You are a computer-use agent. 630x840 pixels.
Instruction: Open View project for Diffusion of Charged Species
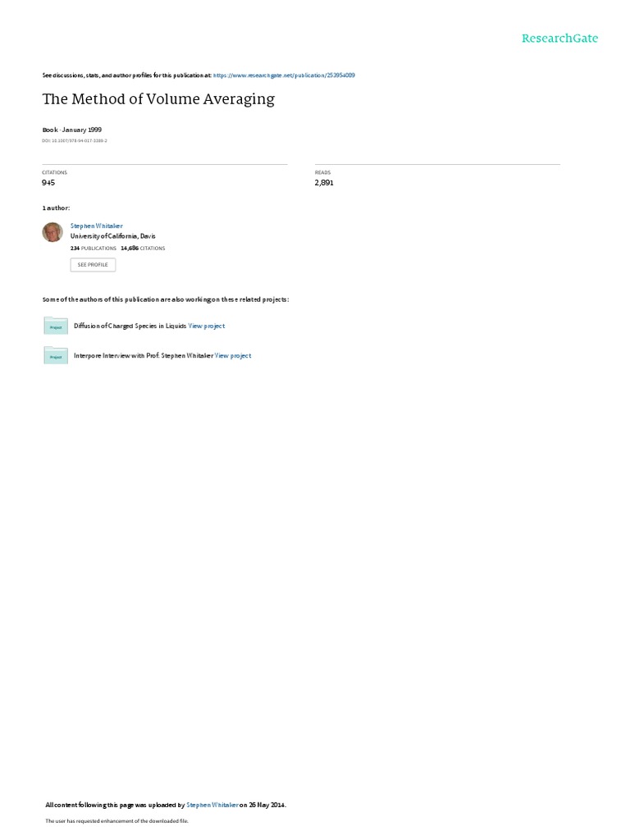click(x=206, y=326)
